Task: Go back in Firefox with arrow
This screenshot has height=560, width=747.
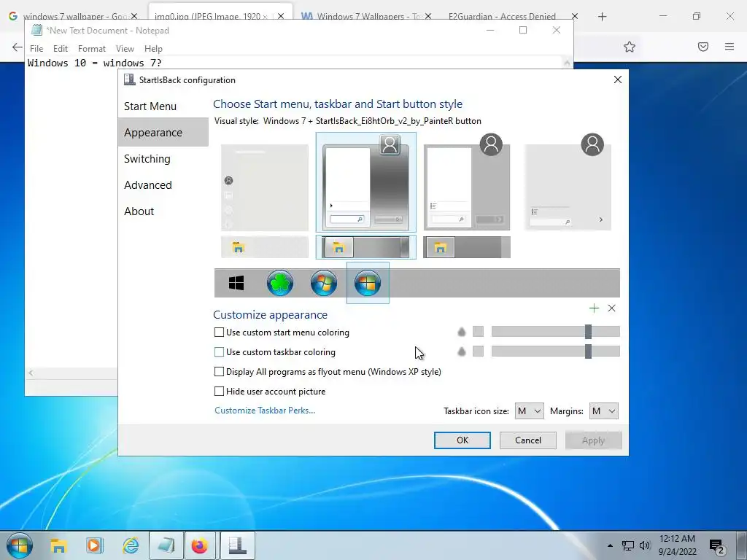Action: [x=18, y=47]
